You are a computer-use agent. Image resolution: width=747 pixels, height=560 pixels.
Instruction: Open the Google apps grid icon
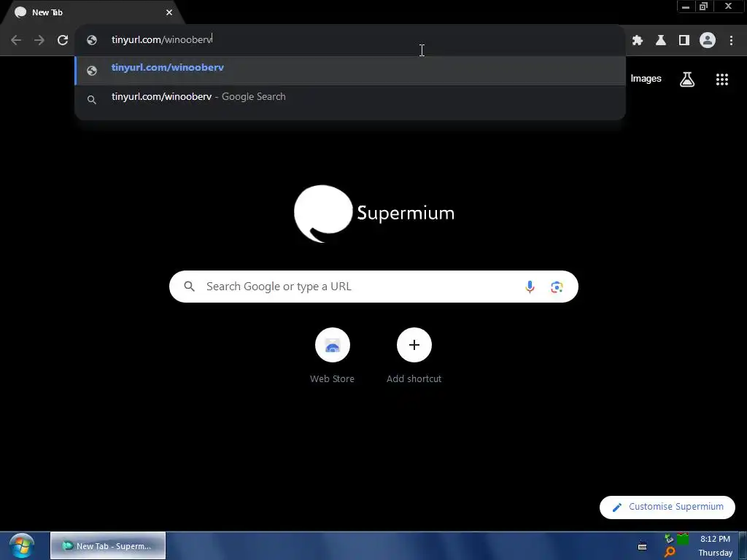coord(722,79)
